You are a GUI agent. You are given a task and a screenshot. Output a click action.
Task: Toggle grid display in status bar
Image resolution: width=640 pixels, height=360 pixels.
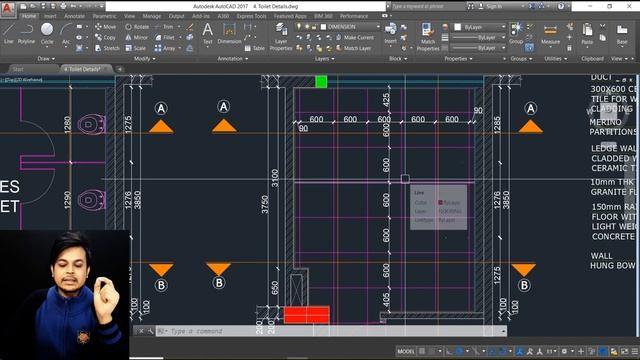click(x=422, y=351)
